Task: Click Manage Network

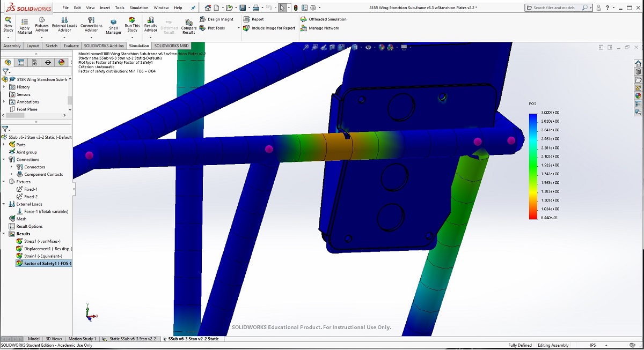Action: click(319, 28)
